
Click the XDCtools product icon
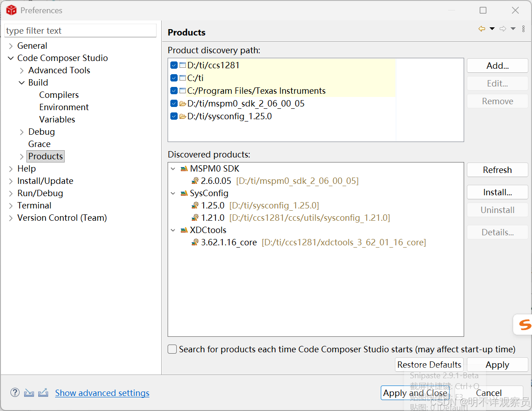(x=184, y=230)
